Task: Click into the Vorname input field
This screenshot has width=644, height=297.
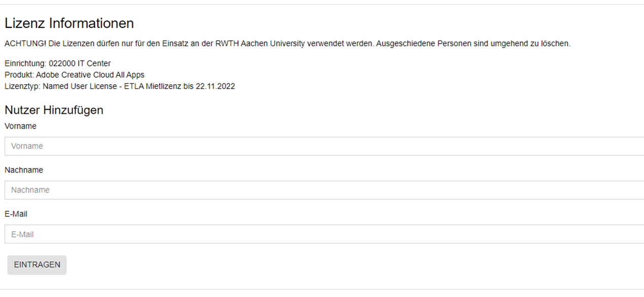Action: click(x=325, y=146)
